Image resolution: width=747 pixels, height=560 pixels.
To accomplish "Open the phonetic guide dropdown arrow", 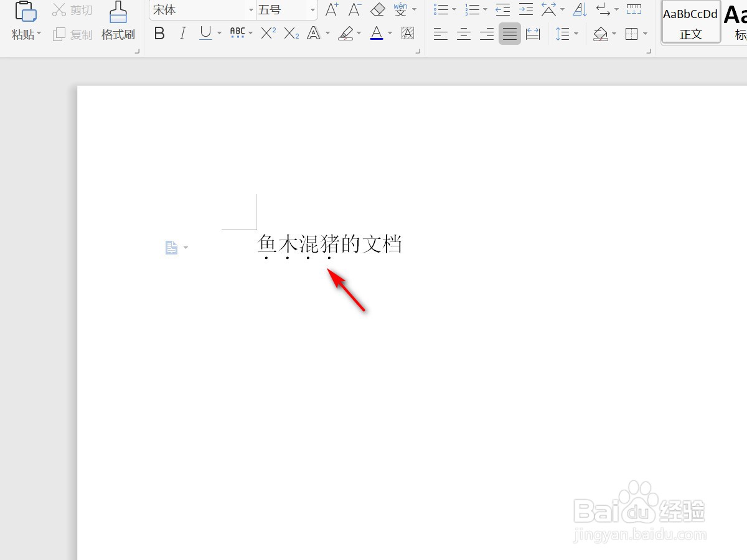I will pos(415,10).
